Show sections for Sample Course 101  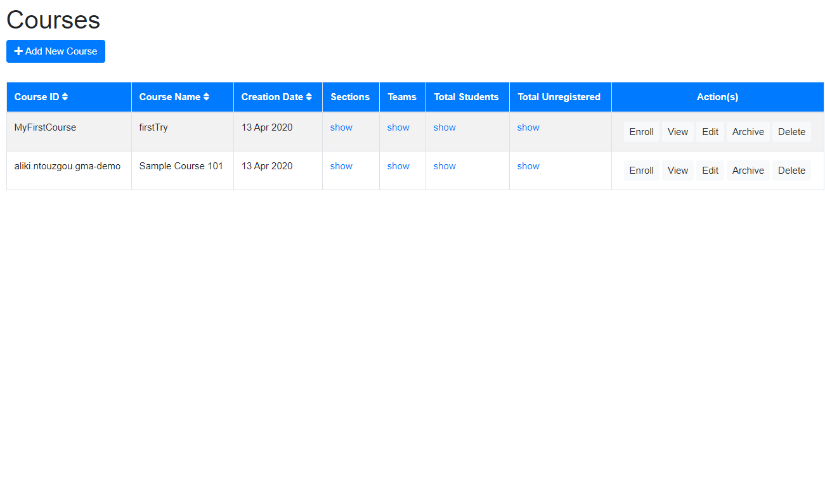coord(341,166)
